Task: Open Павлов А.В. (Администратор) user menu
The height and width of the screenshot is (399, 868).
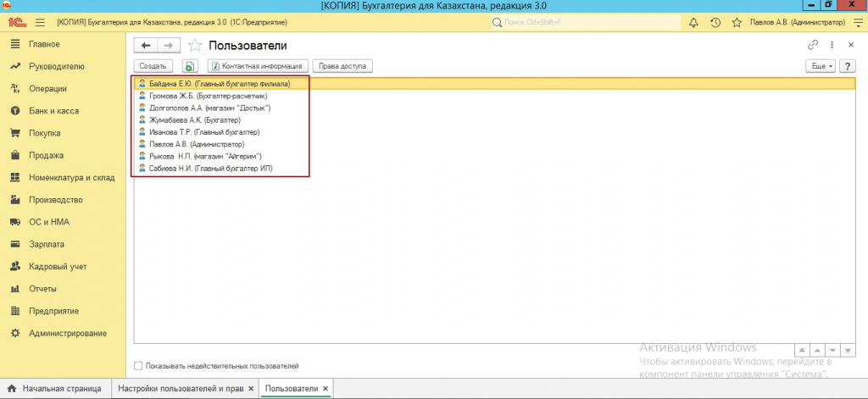Action: coord(798,23)
